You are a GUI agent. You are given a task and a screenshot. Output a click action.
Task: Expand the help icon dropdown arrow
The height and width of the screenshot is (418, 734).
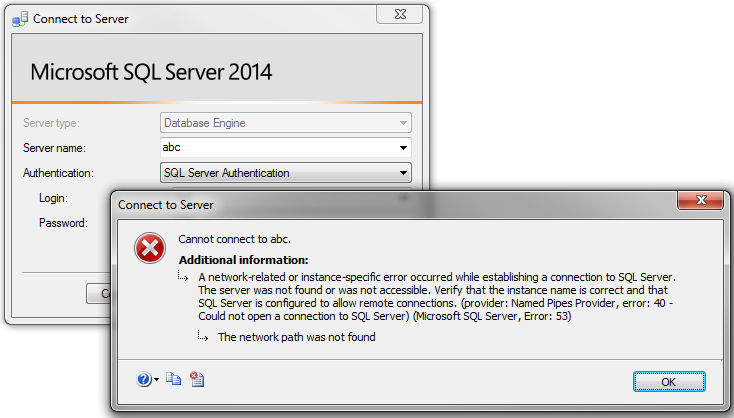pyautogui.click(x=156, y=380)
